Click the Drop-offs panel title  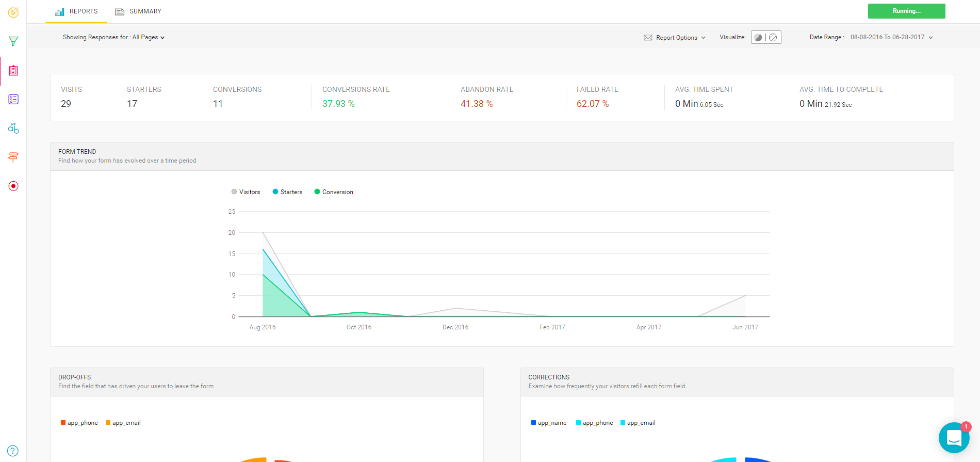(75, 377)
